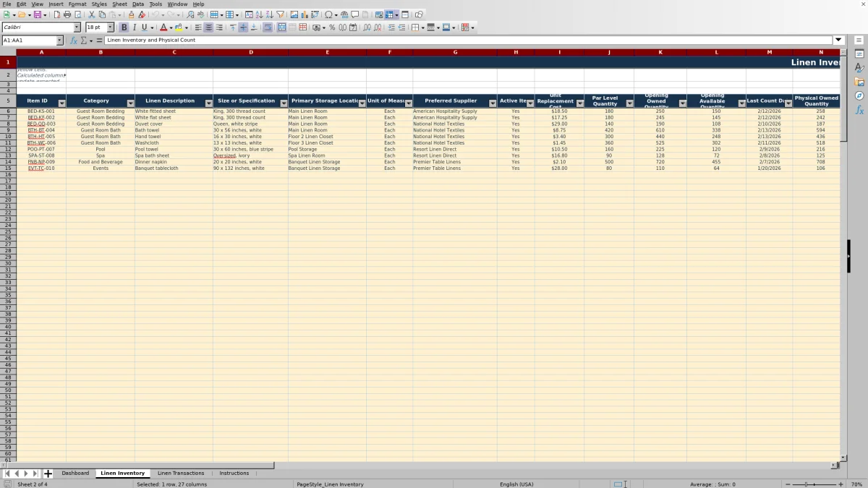868x488 pixels.
Task: Open sidebar Properties deck icon
Action: tap(859, 54)
